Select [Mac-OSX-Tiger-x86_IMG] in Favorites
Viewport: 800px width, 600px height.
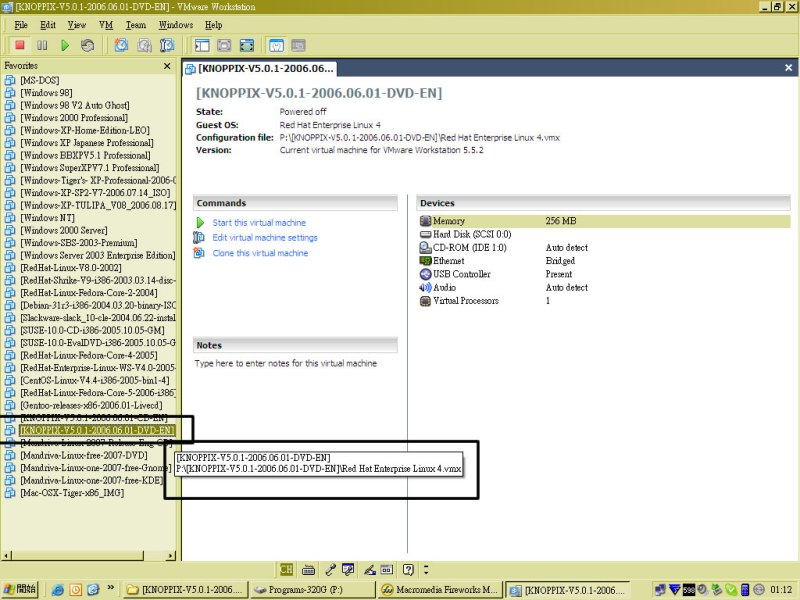tap(72, 493)
